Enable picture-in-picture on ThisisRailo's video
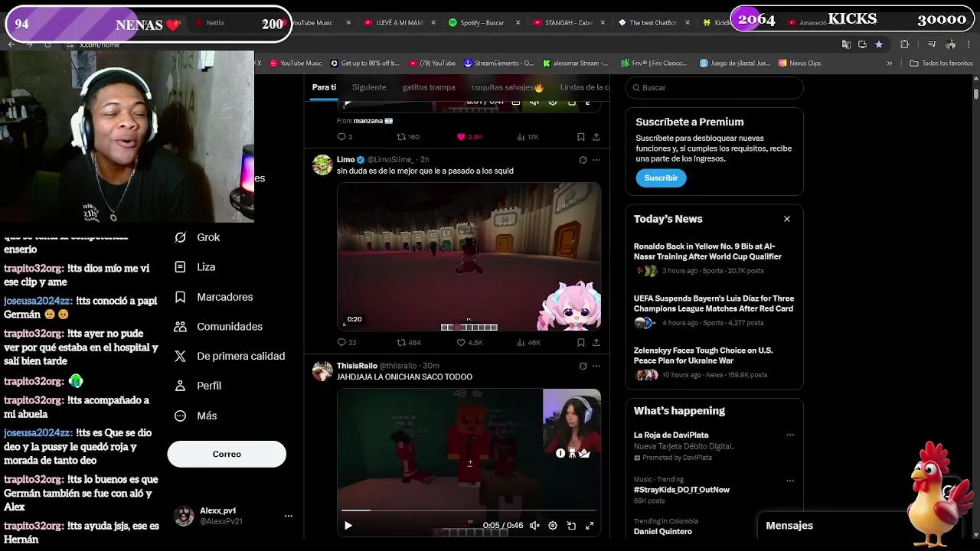The image size is (980, 551). pos(571,526)
